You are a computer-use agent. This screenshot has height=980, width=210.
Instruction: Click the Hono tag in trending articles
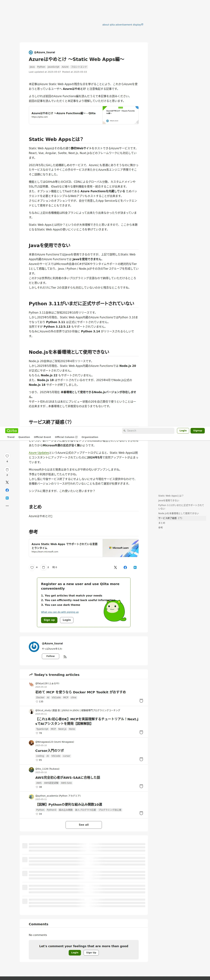point(72,729)
